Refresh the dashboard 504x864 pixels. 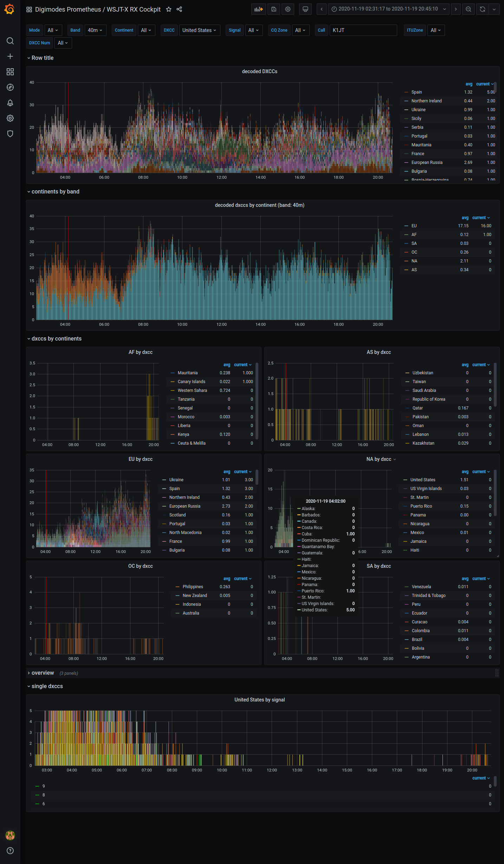(483, 9)
